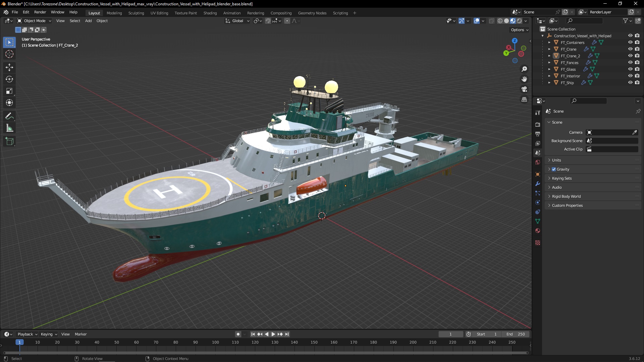Toggle FT_Crane_2 visibility eye

coord(630,56)
